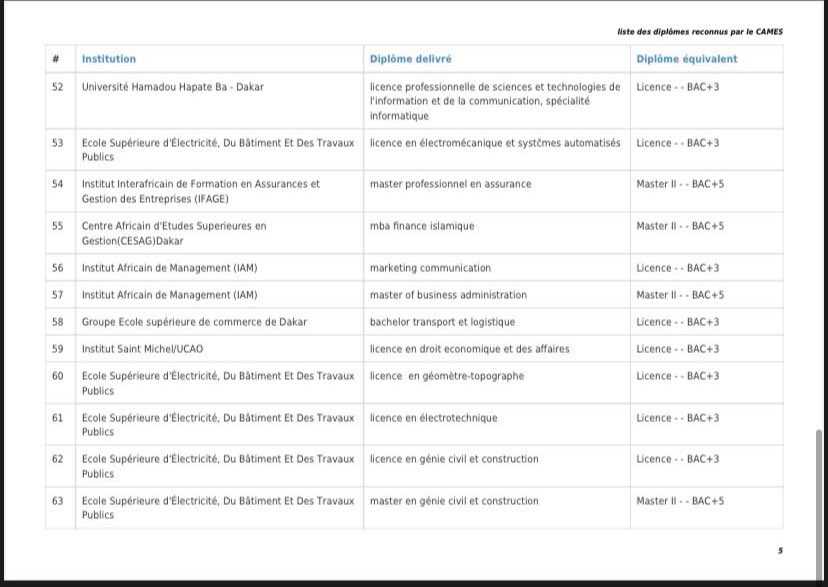The height and width of the screenshot is (587, 828).
Task: Click Groupe Ecole supérieure de commerce de Dakar
Action: tap(194, 322)
